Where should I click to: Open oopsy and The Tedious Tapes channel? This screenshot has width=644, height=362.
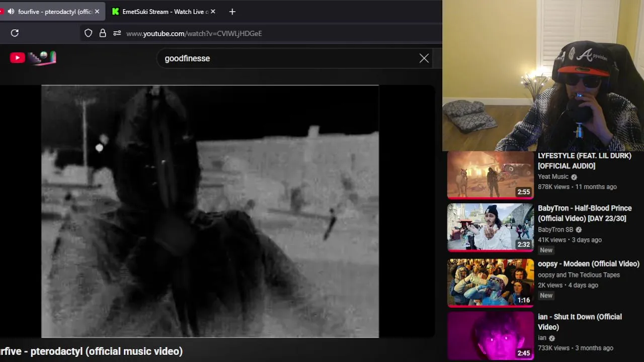coord(579,275)
